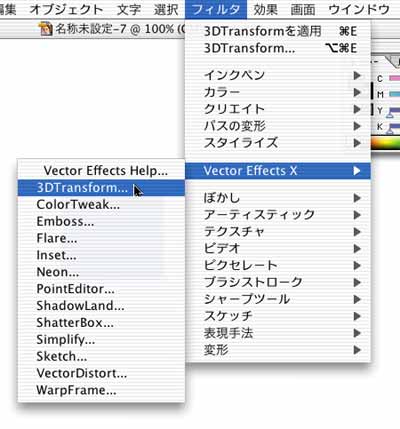Choose the Neon... filter
The height and width of the screenshot is (429, 400).
pos(101,272)
